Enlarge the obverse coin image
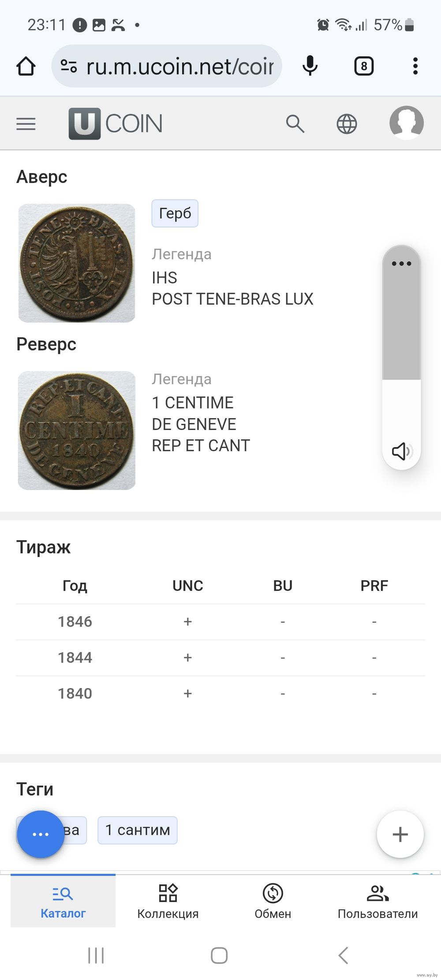Screen dimensions: 441x980 [x=77, y=263]
